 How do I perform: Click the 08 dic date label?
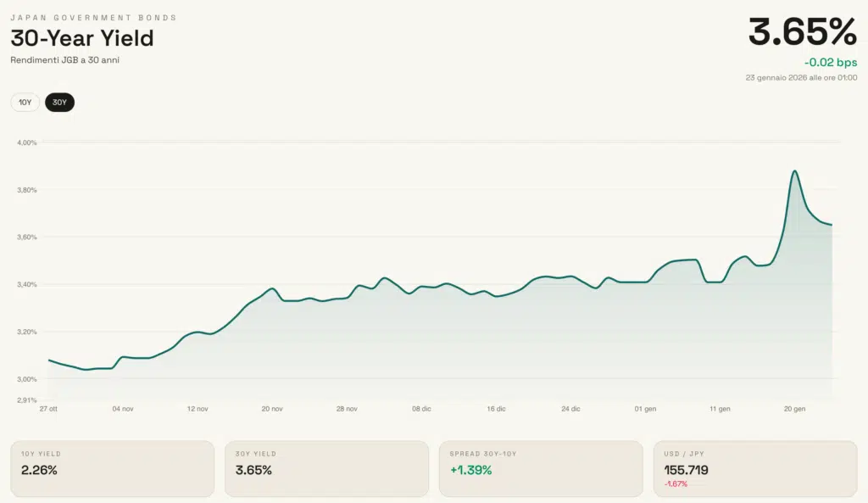pos(421,409)
